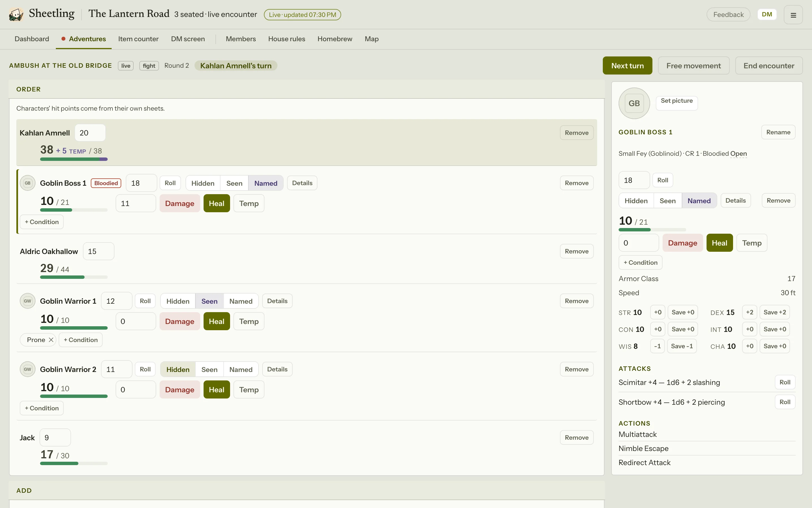Add another condition to Goblin Warrior 1
This screenshot has height=508, width=812.
point(81,340)
